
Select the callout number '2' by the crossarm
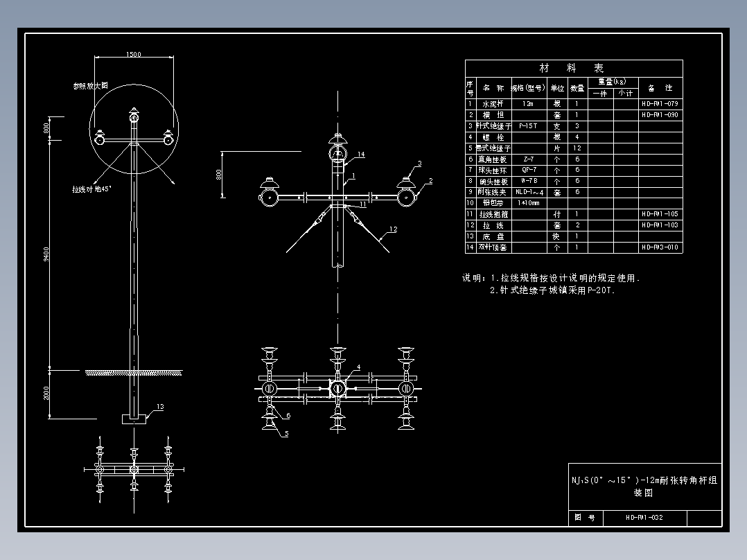431,181
